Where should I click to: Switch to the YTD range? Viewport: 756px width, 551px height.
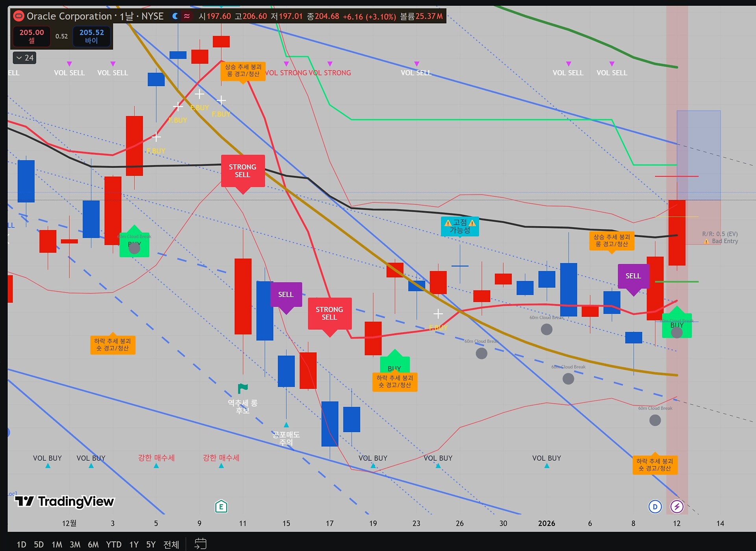[x=113, y=544]
